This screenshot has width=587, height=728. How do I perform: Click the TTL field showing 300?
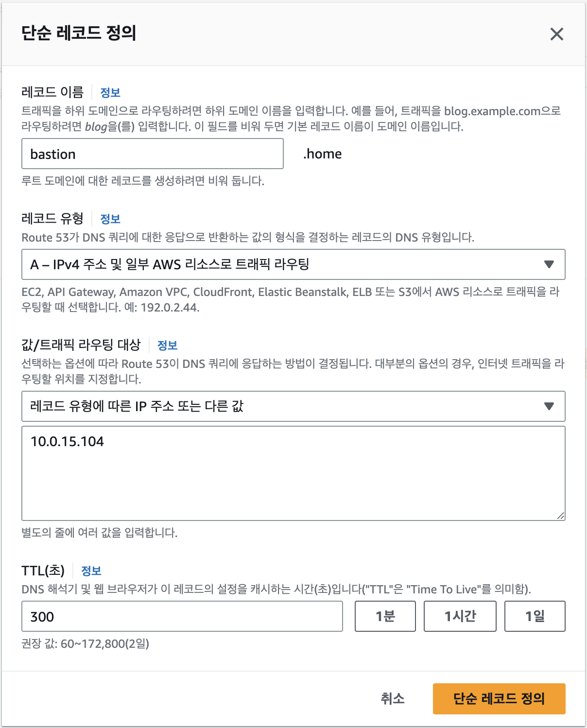click(182, 616)
